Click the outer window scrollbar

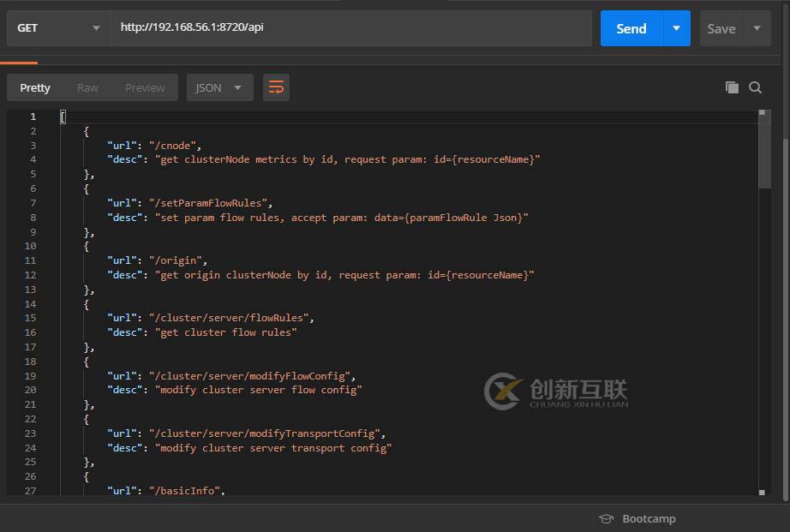tap(786, 320)
